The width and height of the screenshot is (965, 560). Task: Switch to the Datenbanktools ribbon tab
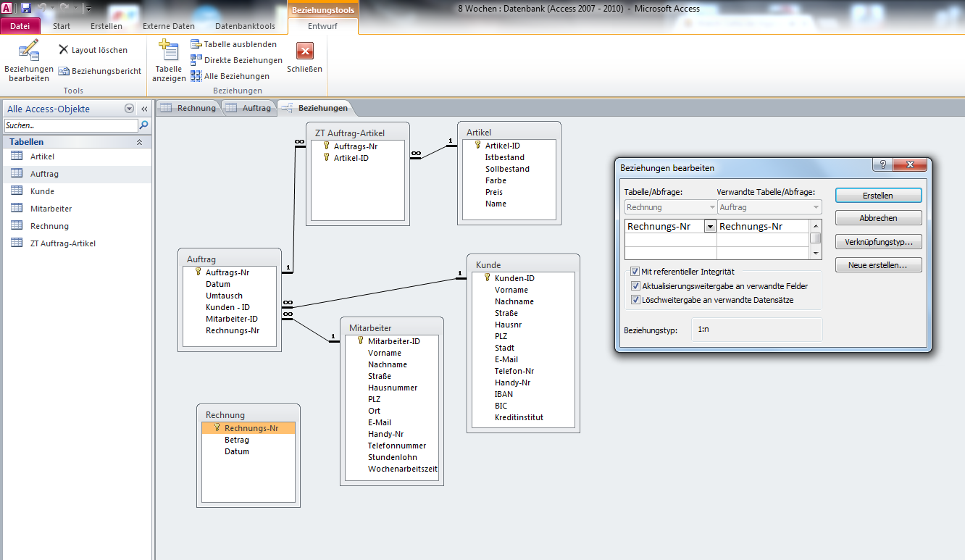[x=245, y=26]
